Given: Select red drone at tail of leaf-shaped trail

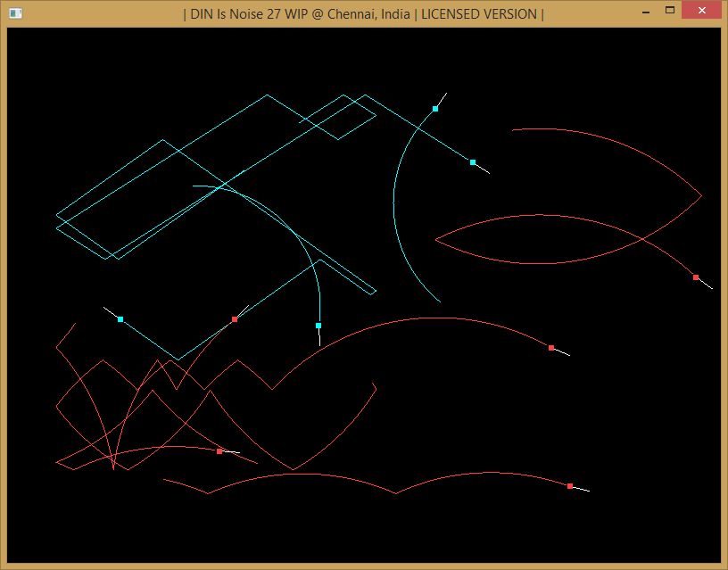Looking at the screenshot, I should (696, 277).
